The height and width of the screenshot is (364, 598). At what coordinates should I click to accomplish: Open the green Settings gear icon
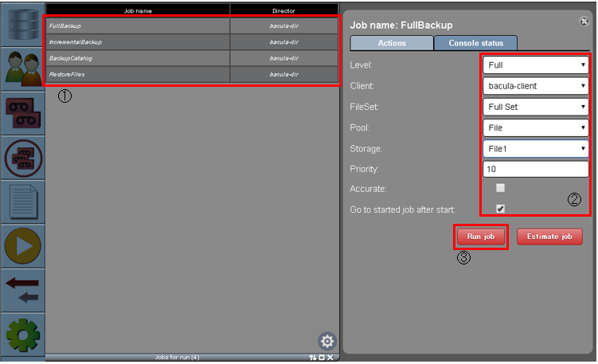(x=23, y=335)
